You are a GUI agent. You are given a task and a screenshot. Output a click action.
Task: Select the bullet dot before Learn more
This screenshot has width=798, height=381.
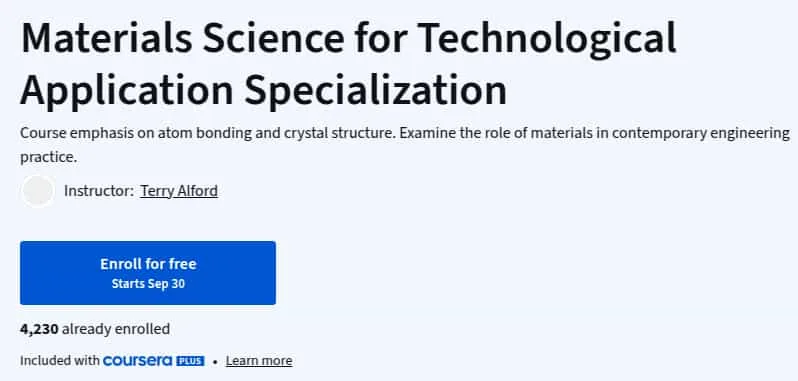215,362
